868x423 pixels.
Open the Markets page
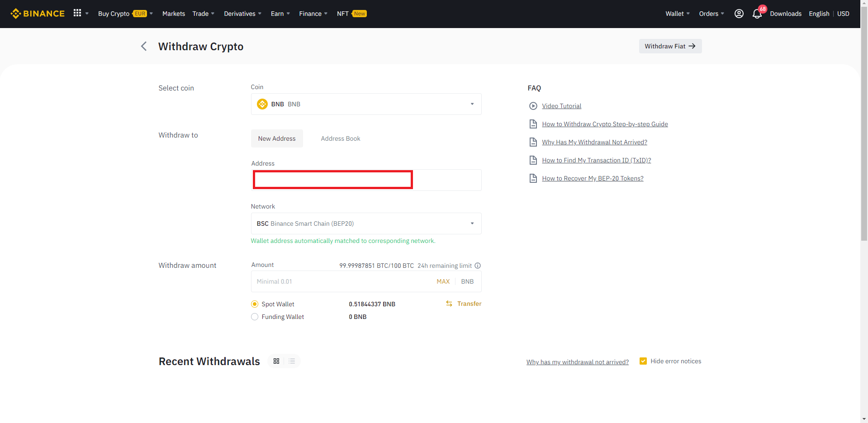tap(174, 14)
